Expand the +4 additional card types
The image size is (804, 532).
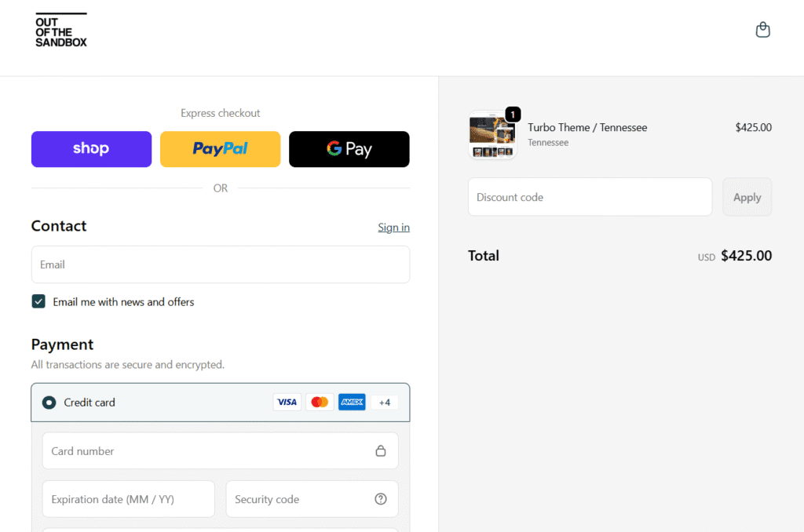385,402
